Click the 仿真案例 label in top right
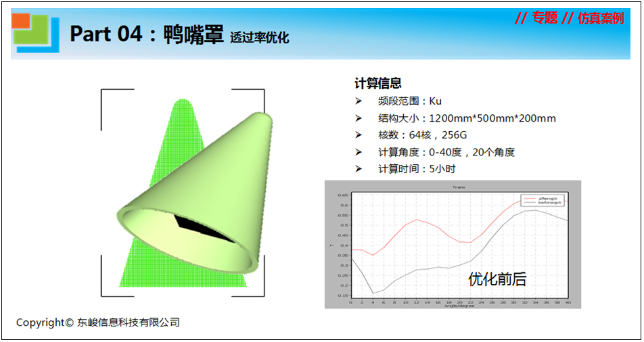 (601, 18)
